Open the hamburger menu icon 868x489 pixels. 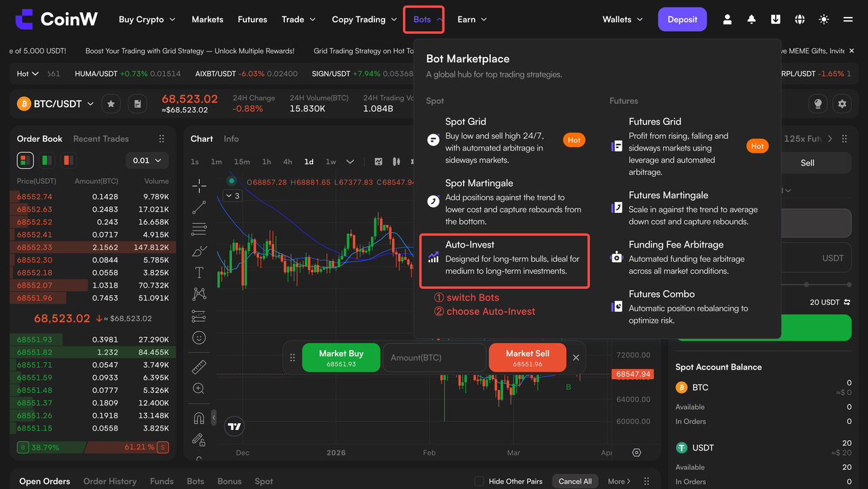pos(848,20)
